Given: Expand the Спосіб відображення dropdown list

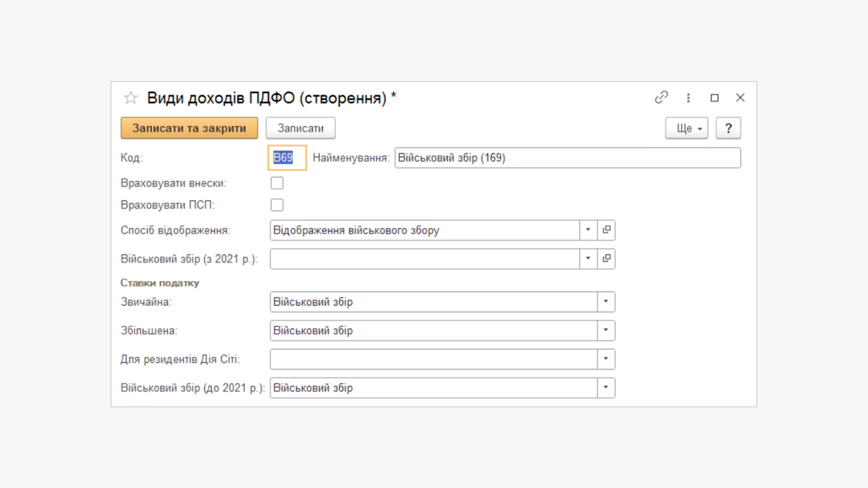Looking at the screenshot, I should click(588, 230).
